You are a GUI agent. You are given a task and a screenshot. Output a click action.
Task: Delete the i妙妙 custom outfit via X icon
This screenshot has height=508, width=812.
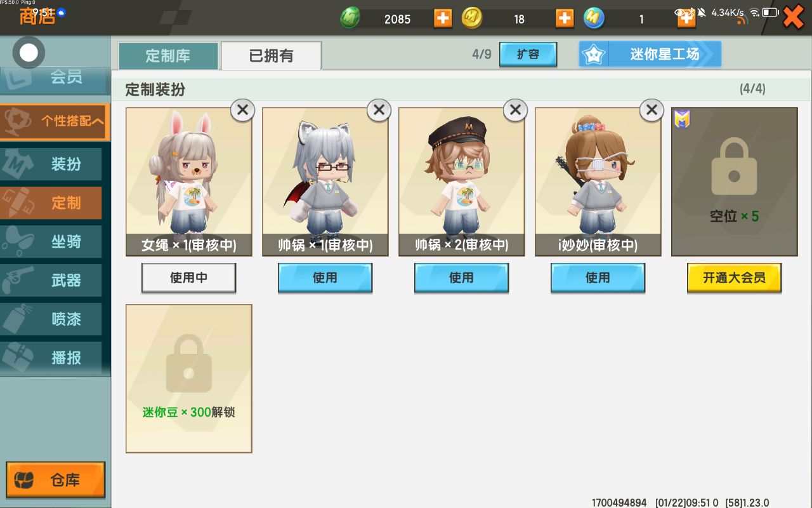click(652, 110)
